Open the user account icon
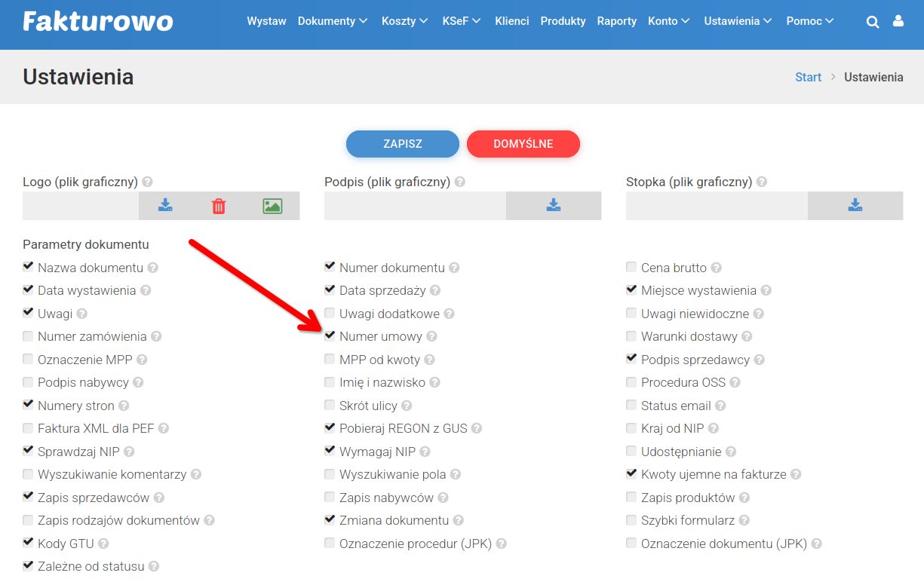924x585 pixels. click(x=898, y=22)
